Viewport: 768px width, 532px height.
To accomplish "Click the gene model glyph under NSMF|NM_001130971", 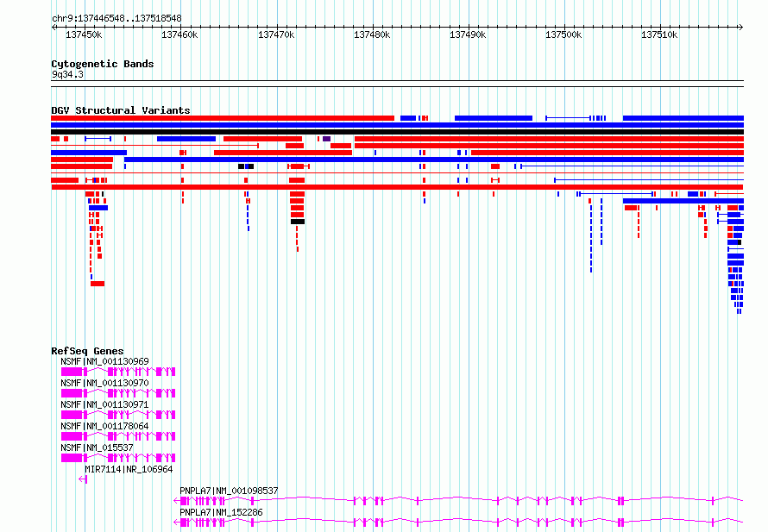I will point(118,415).
